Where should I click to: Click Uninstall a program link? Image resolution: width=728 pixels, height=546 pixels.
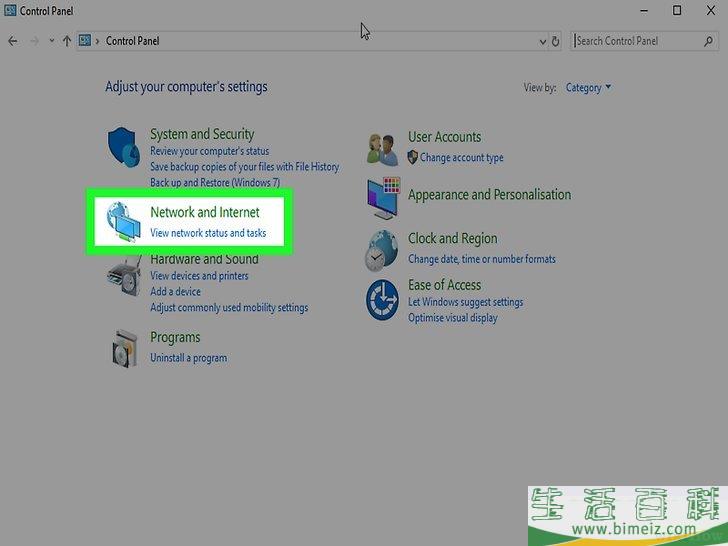[x=188, y=358]
